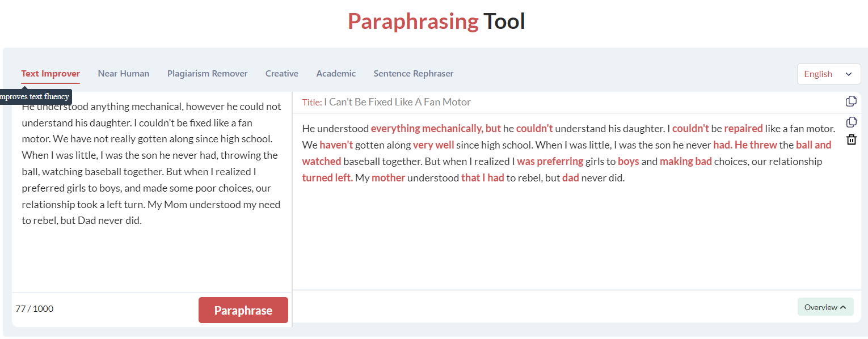Viewport: 868px width, 339px height.
Task: Click the '77 / 1000' word counter
Action: pyautogui.click(x=35, y=309)
